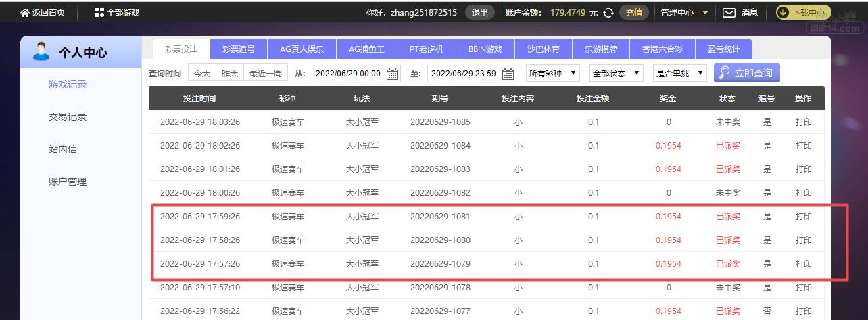Click 打印 for period 20220629-1082
The width and height of the screenshot is (868, 320).
click(x=803, y=193)
